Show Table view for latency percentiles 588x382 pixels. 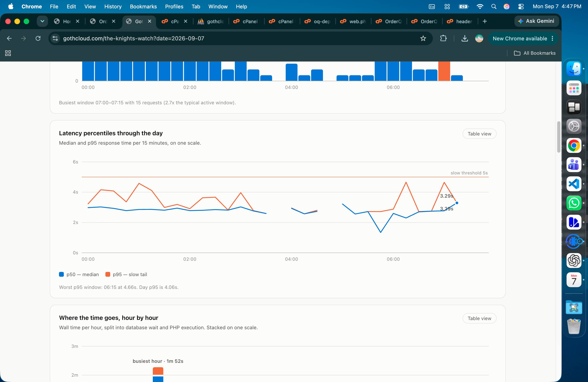479,134
